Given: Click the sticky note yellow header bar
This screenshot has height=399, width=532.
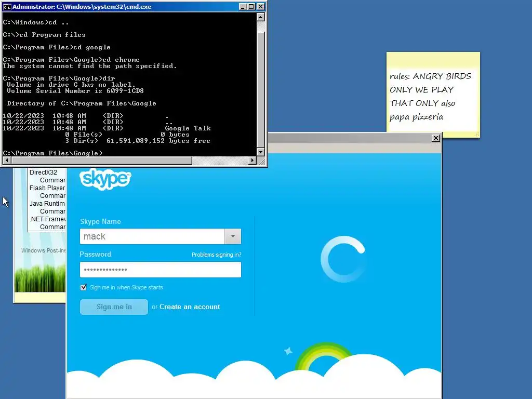Looking at the screenshot, I should [433, 59].
